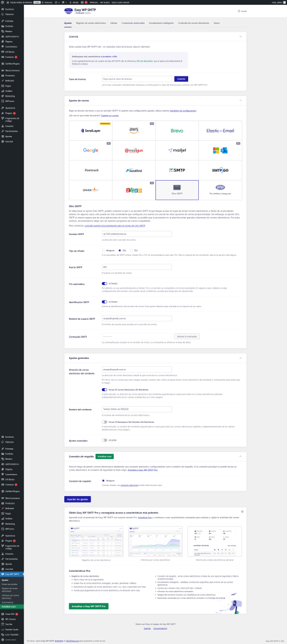This screenshot has height=644, width=287.
Task: Open Varnish Cache in the sidebar
Action: [11, 629]
